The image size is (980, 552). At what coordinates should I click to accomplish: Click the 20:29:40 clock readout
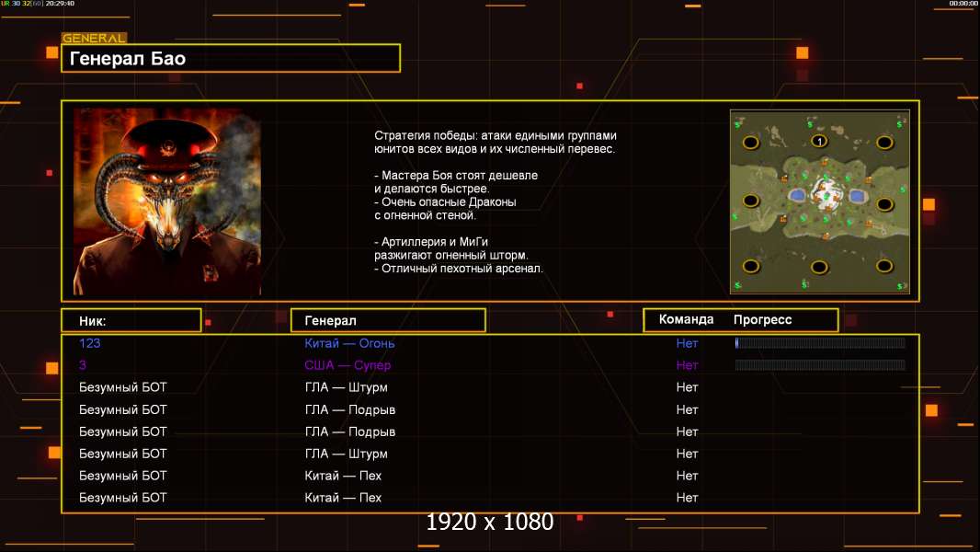pos(60,3)
